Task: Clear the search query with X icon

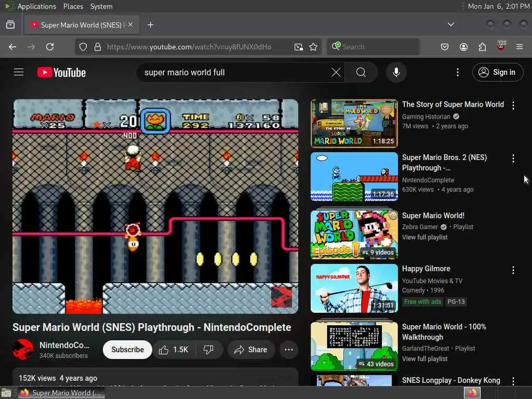Action: coord(336,72)
